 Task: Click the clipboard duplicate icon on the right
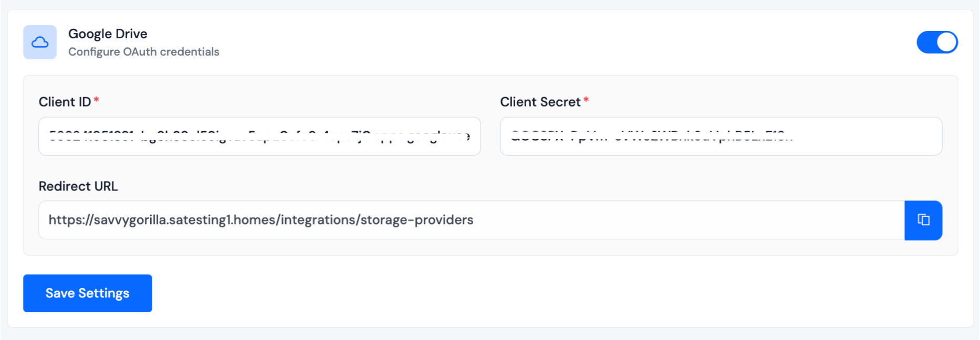[x=923, y=220]
